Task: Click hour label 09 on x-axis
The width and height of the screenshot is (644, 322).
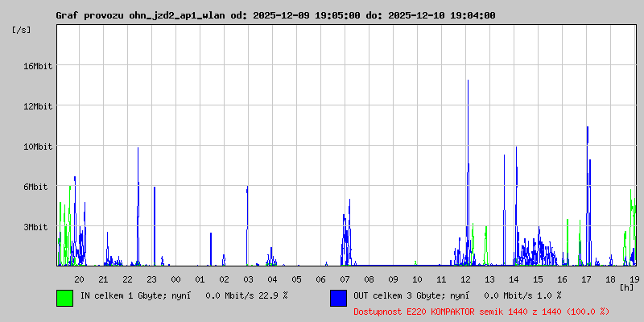Action: [x=394, y=279]
